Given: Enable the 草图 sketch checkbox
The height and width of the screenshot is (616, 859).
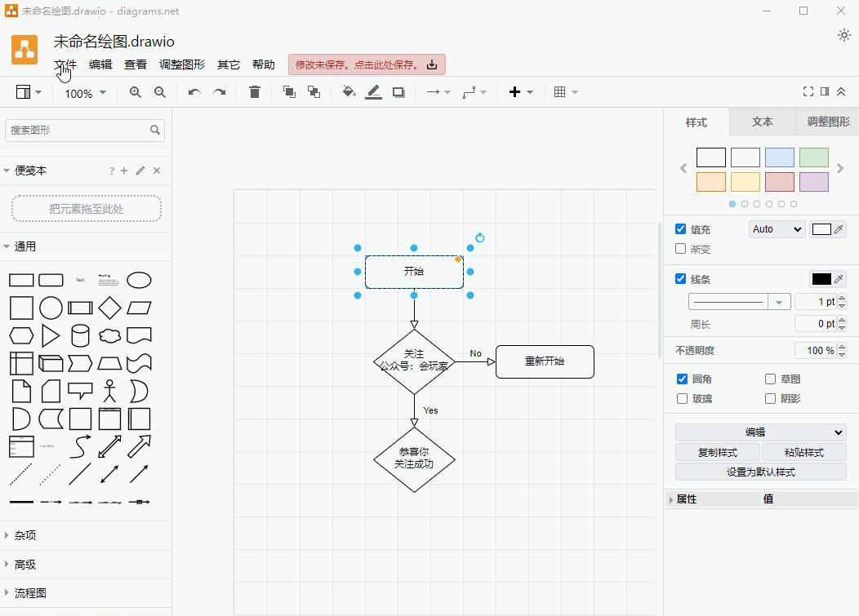Looking at the screenshot, I should 770,379.
